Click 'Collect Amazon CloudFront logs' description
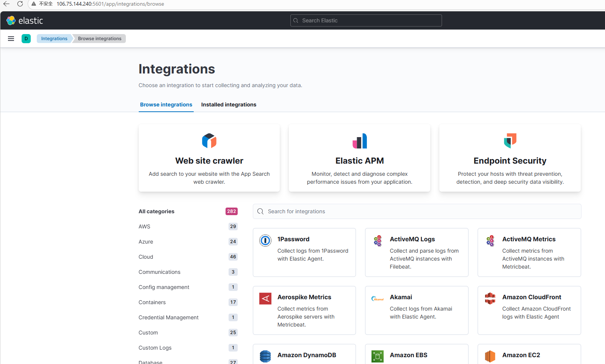The width and height of the screenshot is (605, 364). coord(536,313)
